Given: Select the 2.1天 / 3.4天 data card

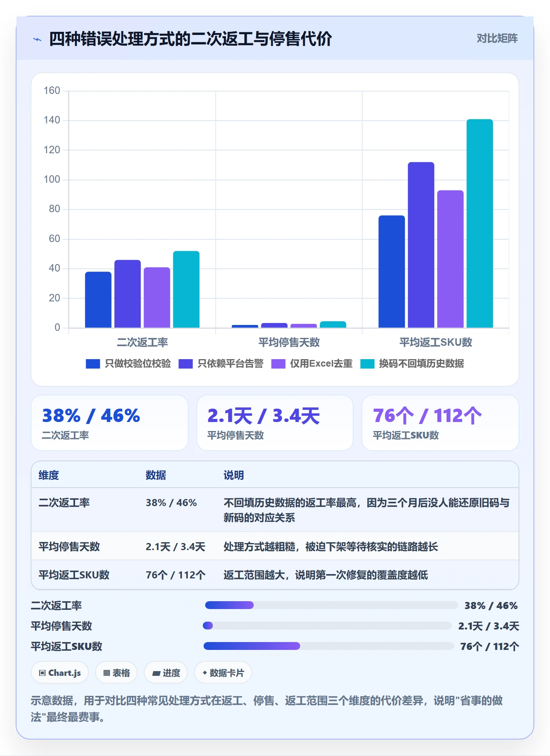Looking at the screenshot, I should (x=275, y=423).
